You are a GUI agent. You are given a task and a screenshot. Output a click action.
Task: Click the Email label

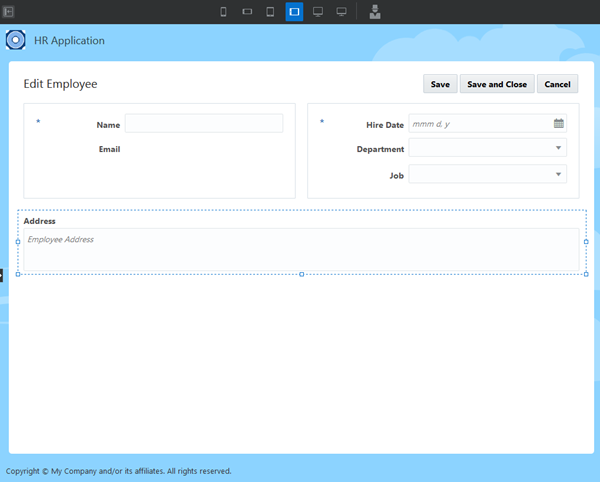[x=109, y=149]
